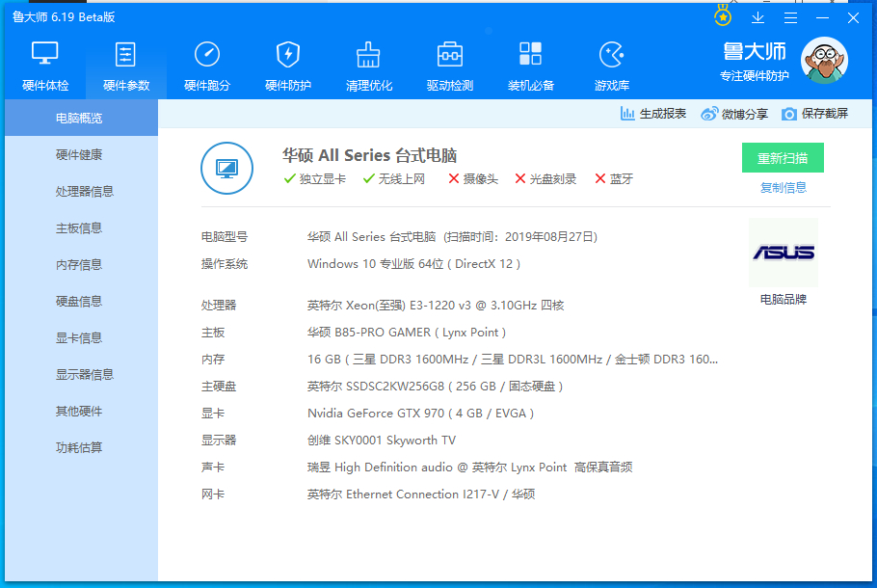Click the 瑞昱 High Definition audio value
The width and height of the screenshot is (877, 588).
(x=470, y=468)
